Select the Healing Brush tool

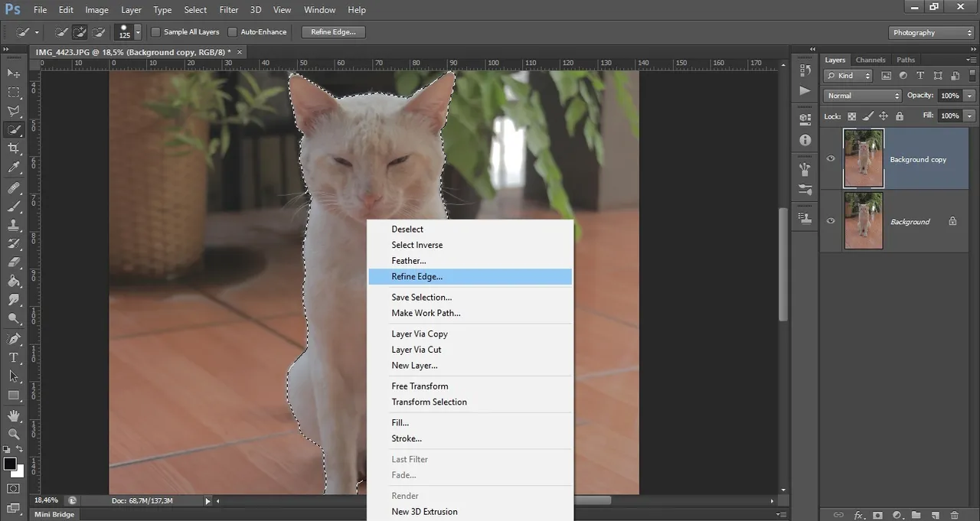14,187
